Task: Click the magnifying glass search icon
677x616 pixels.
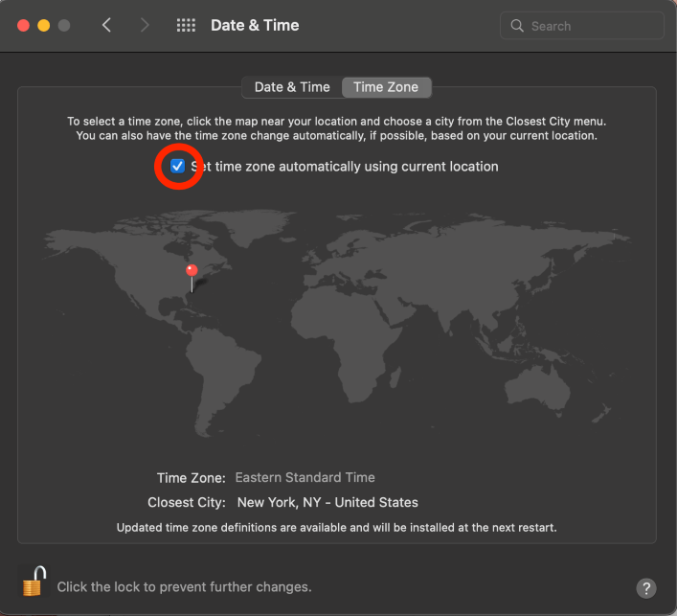Action: coord(517,26)
